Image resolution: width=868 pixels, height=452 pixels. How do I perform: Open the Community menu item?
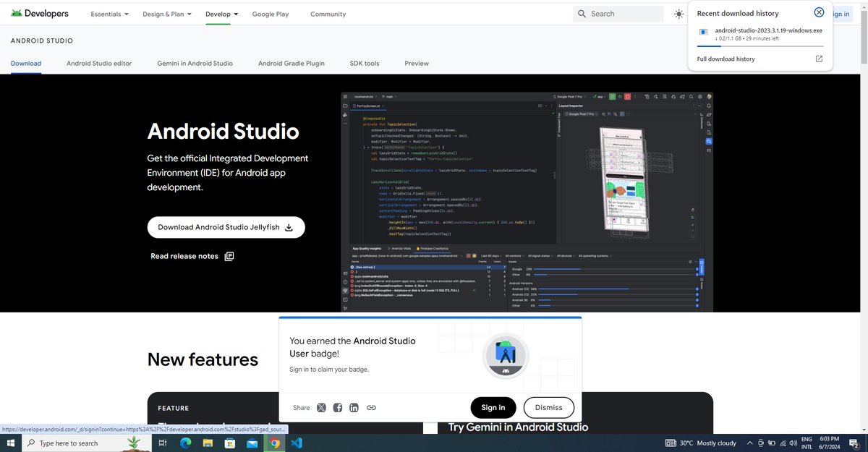pyautogui.click(x=328, y=14)
